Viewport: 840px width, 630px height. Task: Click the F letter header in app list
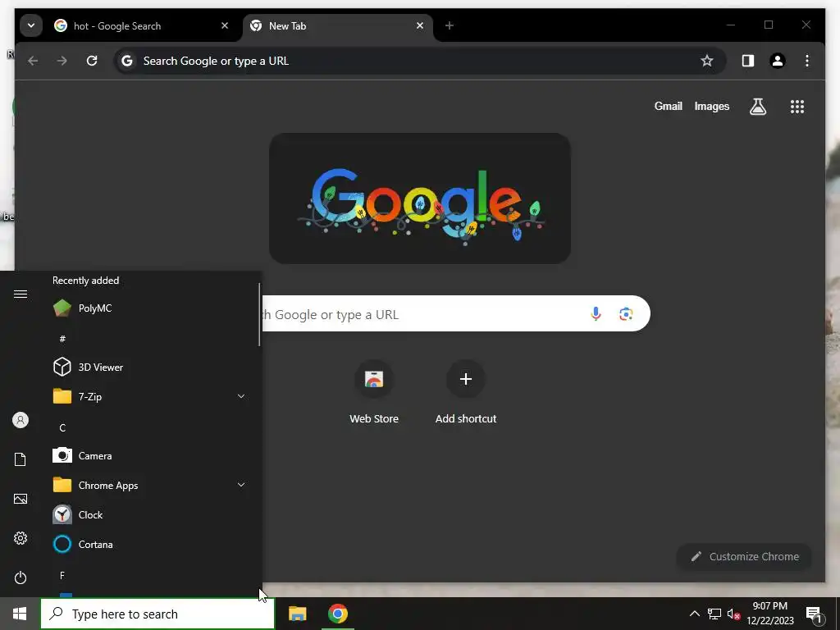[x=62, y=575]
